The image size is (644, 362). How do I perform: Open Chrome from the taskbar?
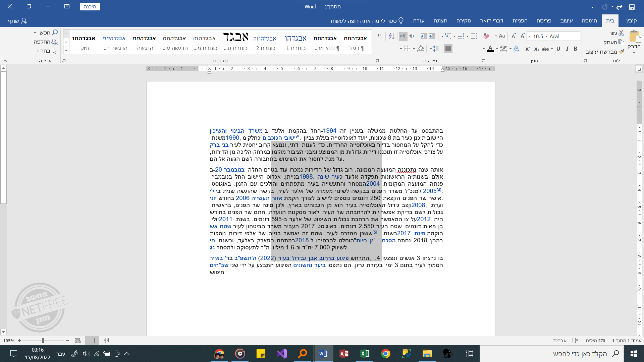point(386,354)
